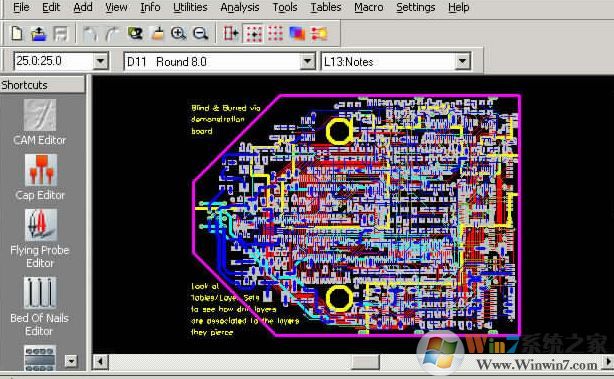Viewport: 614px width, 379px height.
Task: Click the Open file icon
Action: (x=38, y=34)
